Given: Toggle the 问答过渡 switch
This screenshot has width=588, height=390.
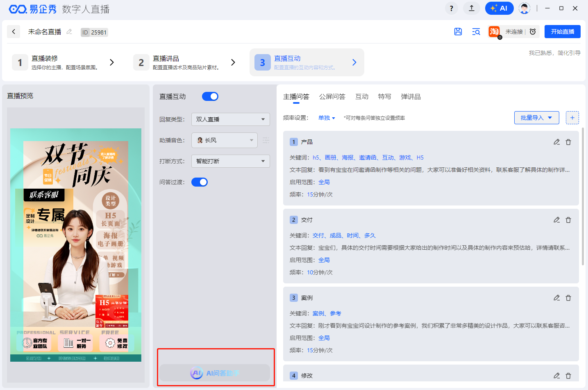Looking at the screenshot, I should [x=200, y=182].
